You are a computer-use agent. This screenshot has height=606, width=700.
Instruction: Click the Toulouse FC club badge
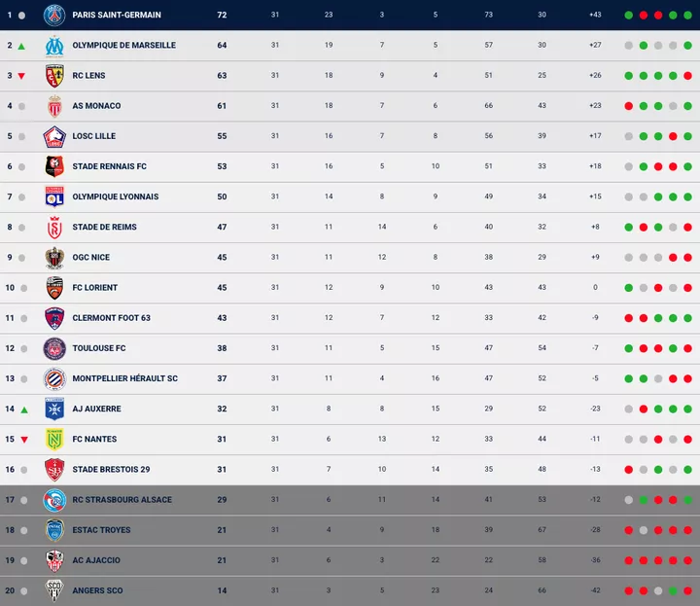pyautogui.click(x=54, y=348)
